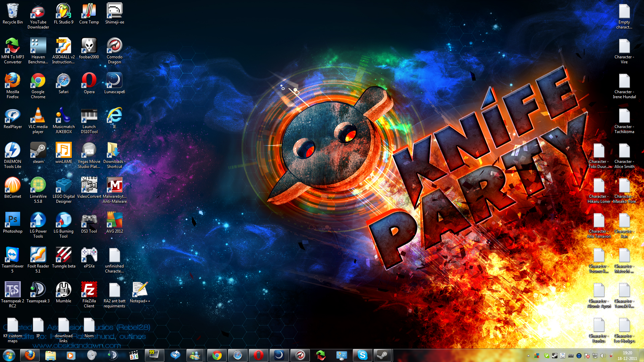644x362 pixels.
Task: Select the Photoshop desktop icon
Action: (13, 223)
